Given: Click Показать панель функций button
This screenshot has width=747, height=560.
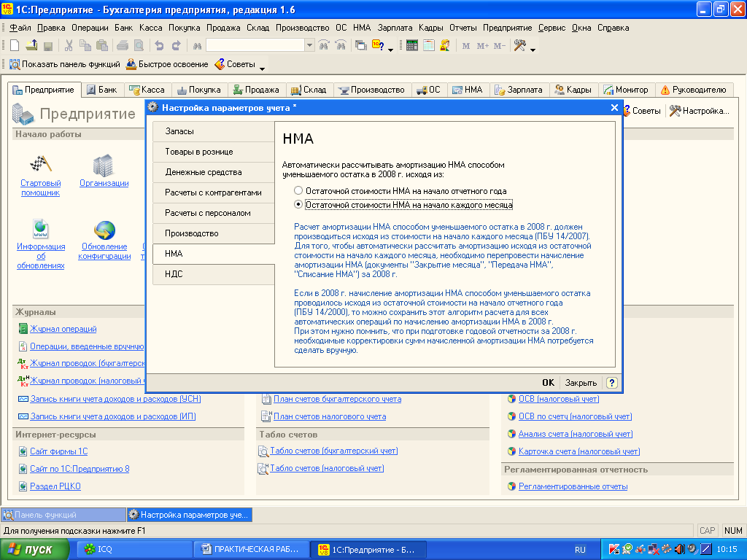Looking at the screenshot, I should click(x=65, y=64).
